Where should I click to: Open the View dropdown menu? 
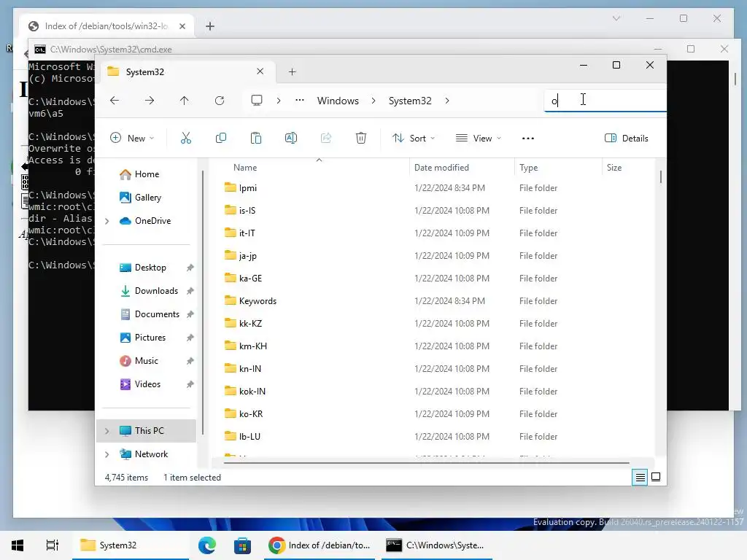[x=479, y=138]
